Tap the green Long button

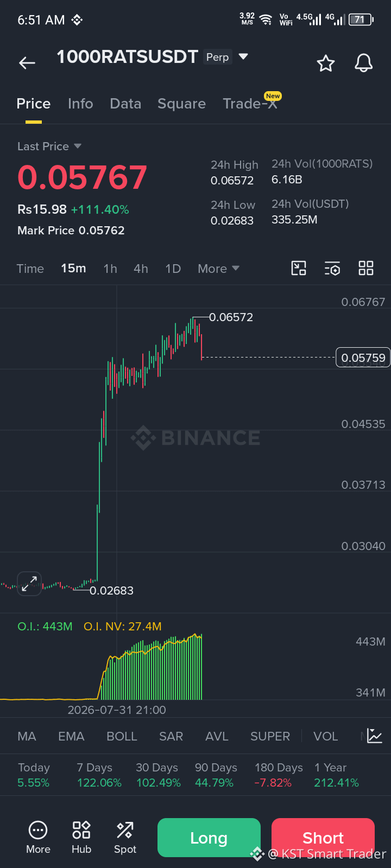[x=209, y=838]
